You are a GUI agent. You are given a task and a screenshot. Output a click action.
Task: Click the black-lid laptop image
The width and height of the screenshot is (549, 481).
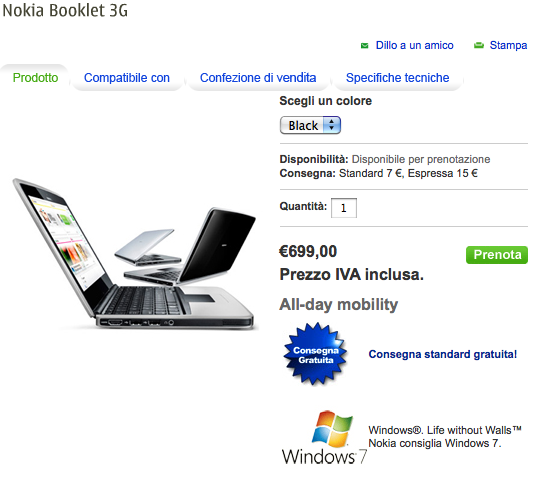coord(196,247)
